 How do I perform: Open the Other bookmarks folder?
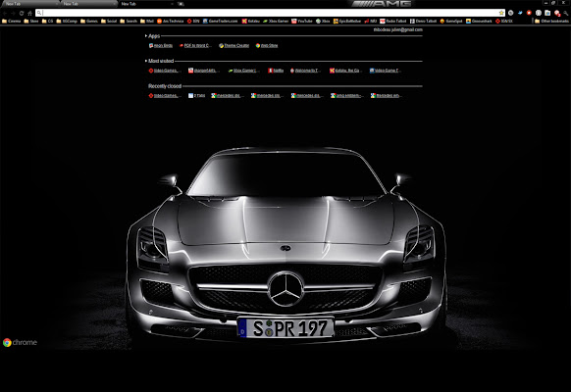coord(551,22)
